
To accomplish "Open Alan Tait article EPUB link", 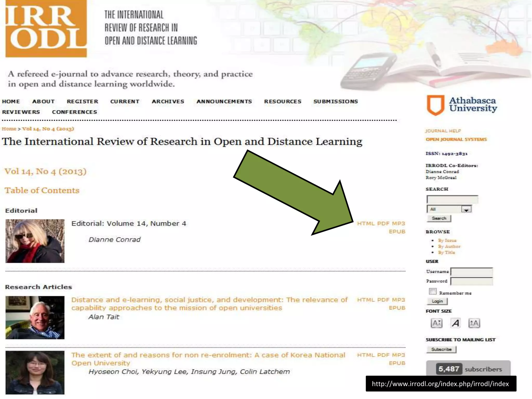I will (397, 308).
